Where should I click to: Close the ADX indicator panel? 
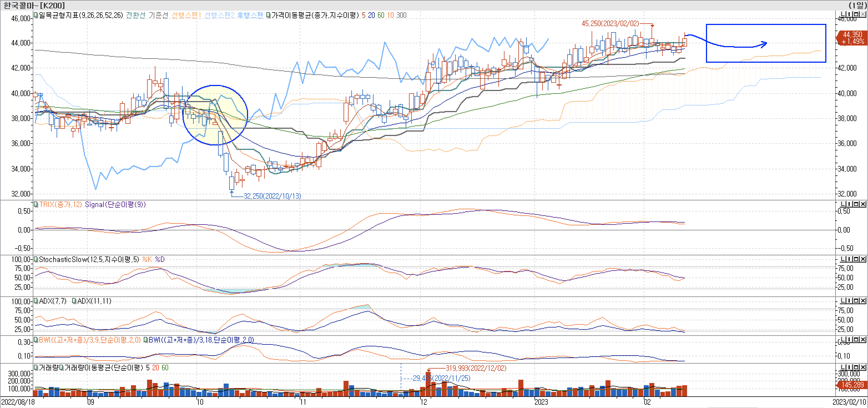coord(863,301)
